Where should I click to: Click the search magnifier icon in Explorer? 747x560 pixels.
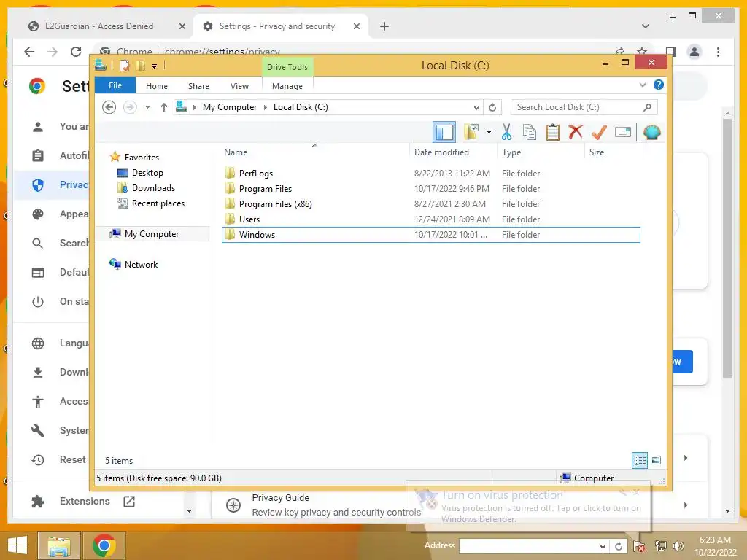(648, 107)
